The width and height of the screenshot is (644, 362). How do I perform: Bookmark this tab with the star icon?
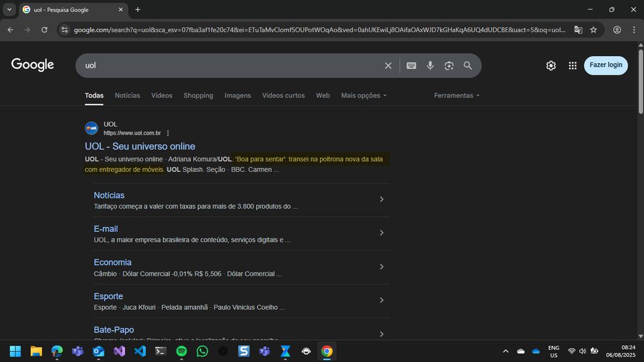(x=594, y=30)
